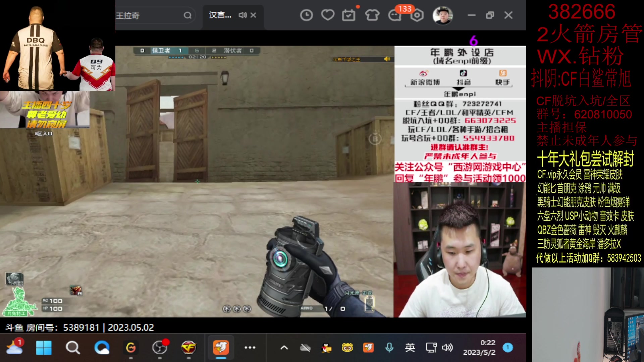Open the yellow tiger-face tray icon
The image size is (644, 362).
pyautogui.click(x=347, y=348)
